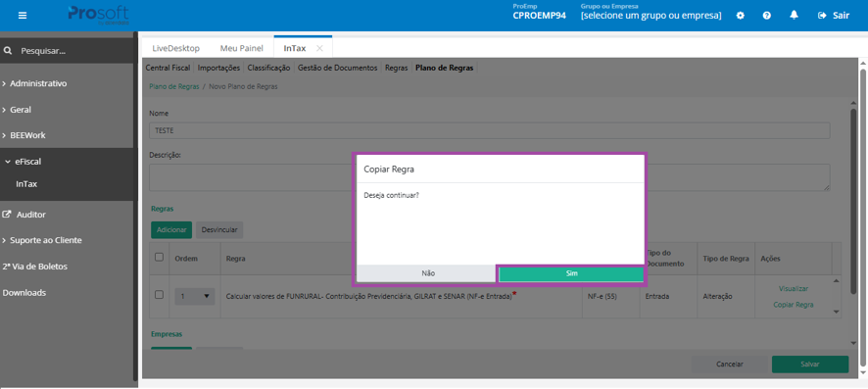Open the Gestão de Documentos menu

pos(338,68)
